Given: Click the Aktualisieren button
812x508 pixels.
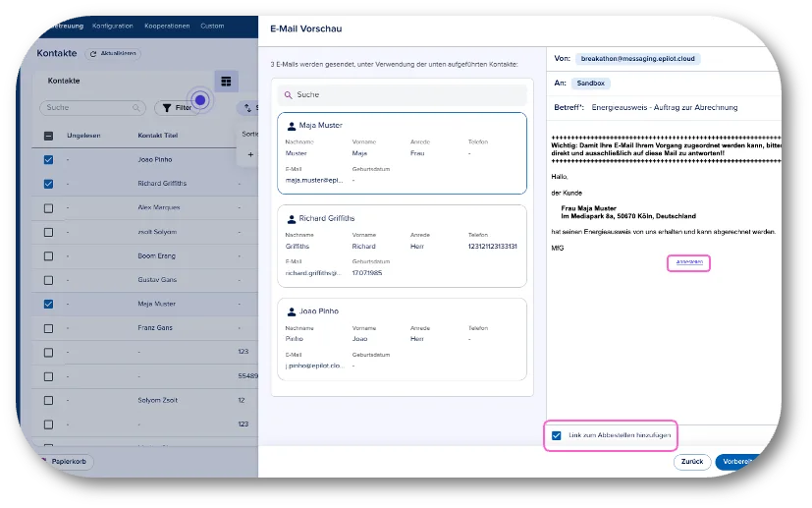Looking at the screenshot, I should pos(113,54).
